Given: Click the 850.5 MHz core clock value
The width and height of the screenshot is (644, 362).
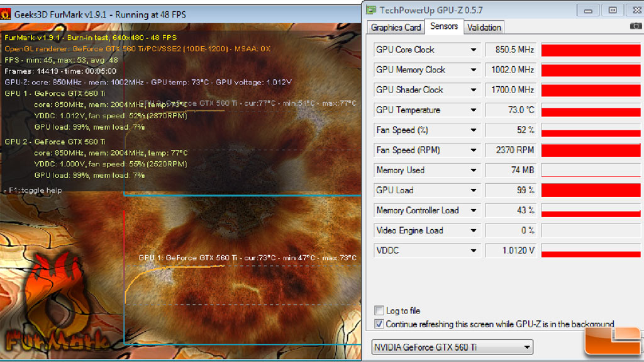Looking at the screenshot, I should click(511, 50).
